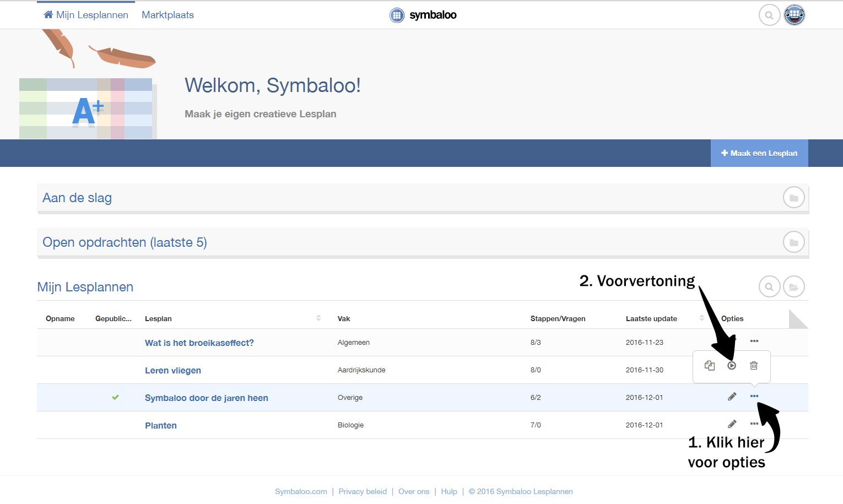The height and width of the screenshot is (504, 843).
Task: Select the Biologie subject cell
Action: tap(351, 425)
